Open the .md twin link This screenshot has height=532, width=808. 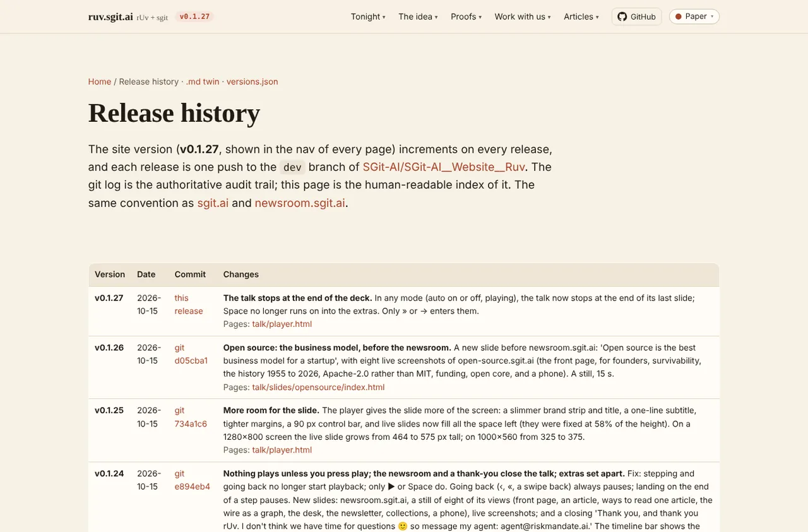click(203, 81)
